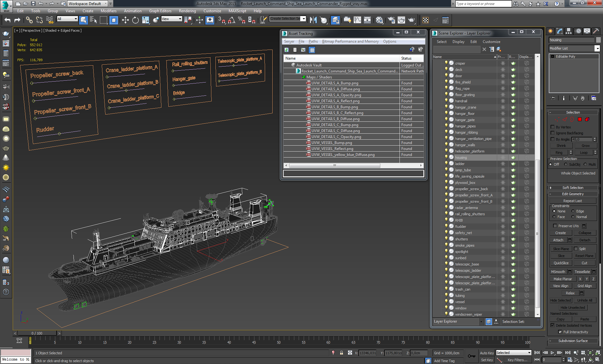This screenshot has width=603, height=364.
Task: Toggle Angle Snap icon in toolbar
Action: click(x=231, y=20)
